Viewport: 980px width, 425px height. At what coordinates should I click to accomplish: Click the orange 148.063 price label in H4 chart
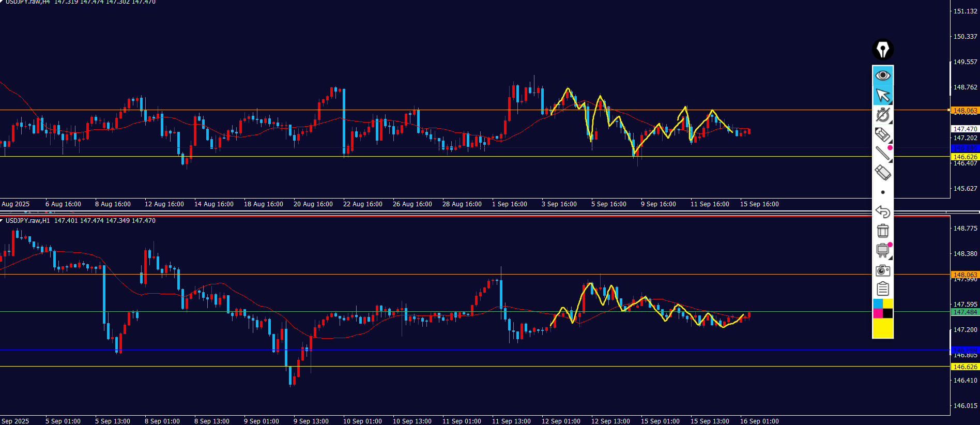[x=965, y=110]
